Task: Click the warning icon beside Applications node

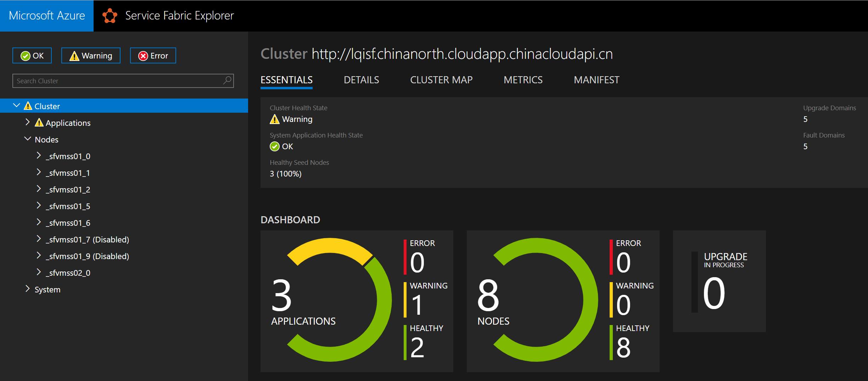Action: 39,122
